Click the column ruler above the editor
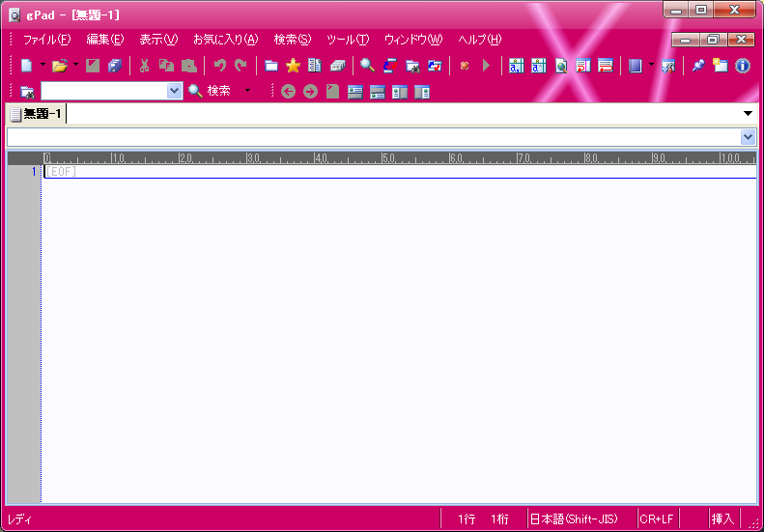 point(386,157)
